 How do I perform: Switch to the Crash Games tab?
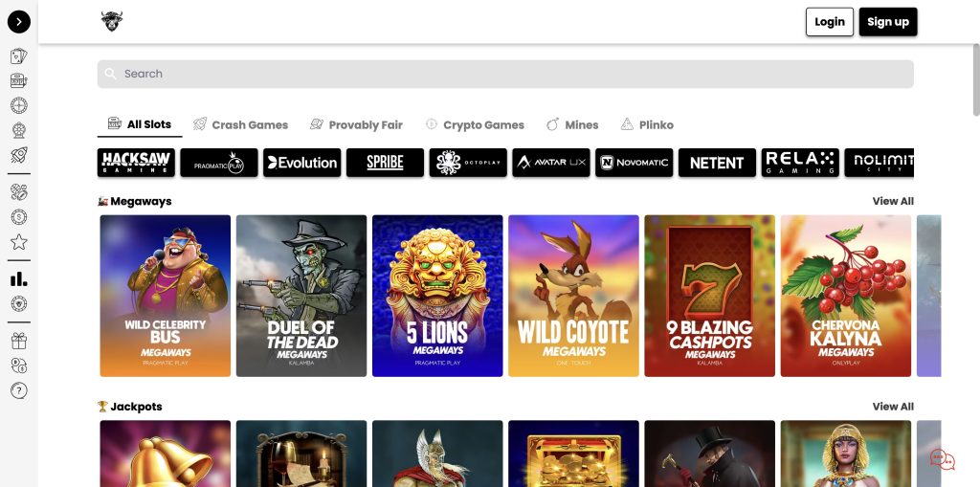click(240, 124)
